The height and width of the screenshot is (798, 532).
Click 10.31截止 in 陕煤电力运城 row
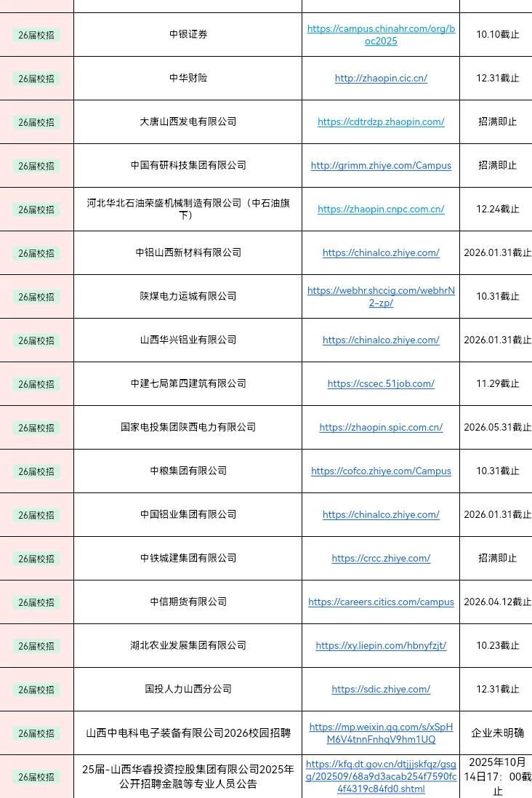click(496, 297)
